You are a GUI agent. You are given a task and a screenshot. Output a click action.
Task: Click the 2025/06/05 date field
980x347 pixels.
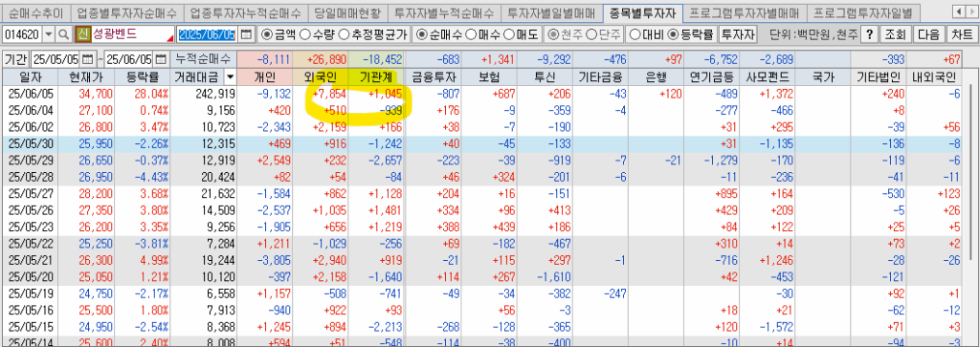(208, 34)
